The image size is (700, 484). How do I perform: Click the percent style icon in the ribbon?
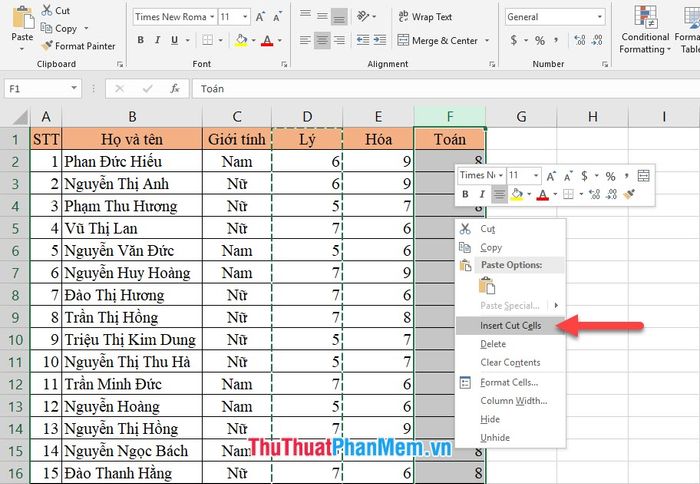(x=540, y=40)
